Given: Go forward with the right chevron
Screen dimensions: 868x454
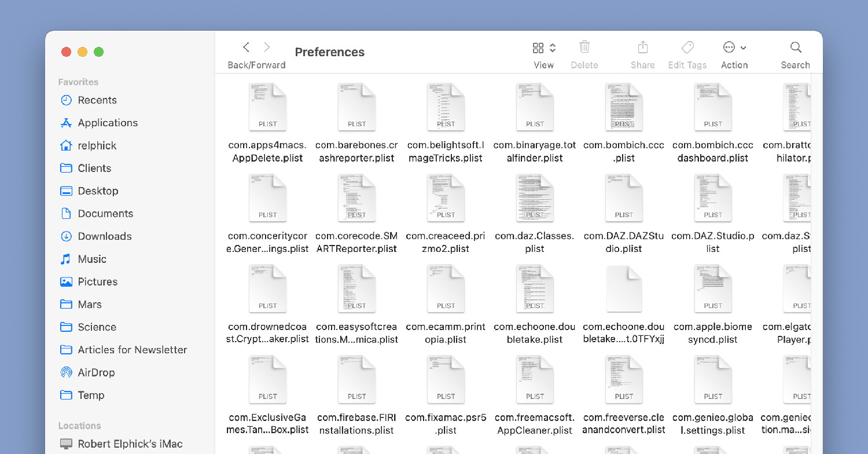Looking at the screenshot, I should coord(267,47).
